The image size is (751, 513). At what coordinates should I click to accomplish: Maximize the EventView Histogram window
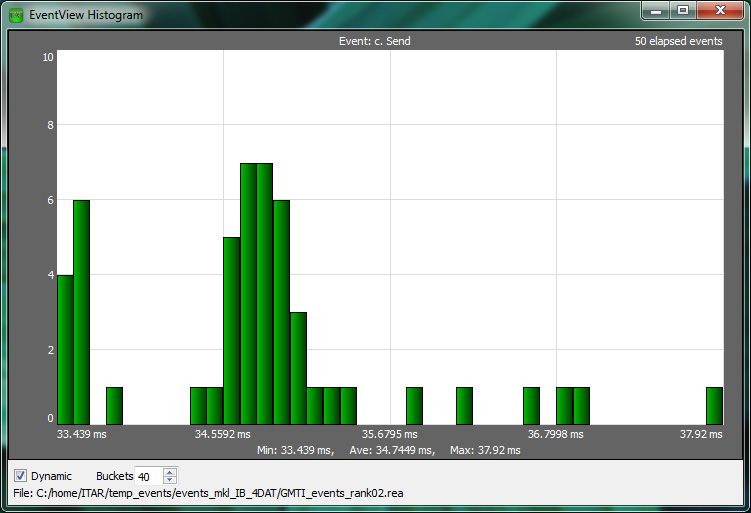point(683,11)
